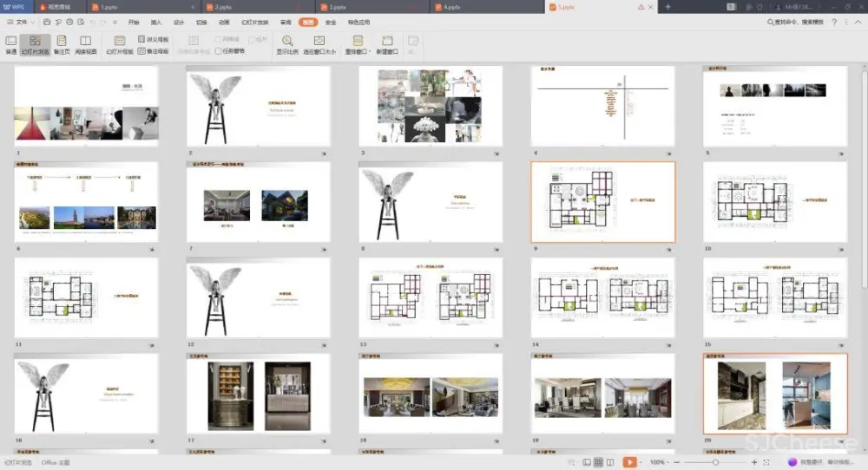The image size is (868, 470).
Task: Click the zoom ratio (显示比例) magnifier icon
Action: [x=287, y=41]
